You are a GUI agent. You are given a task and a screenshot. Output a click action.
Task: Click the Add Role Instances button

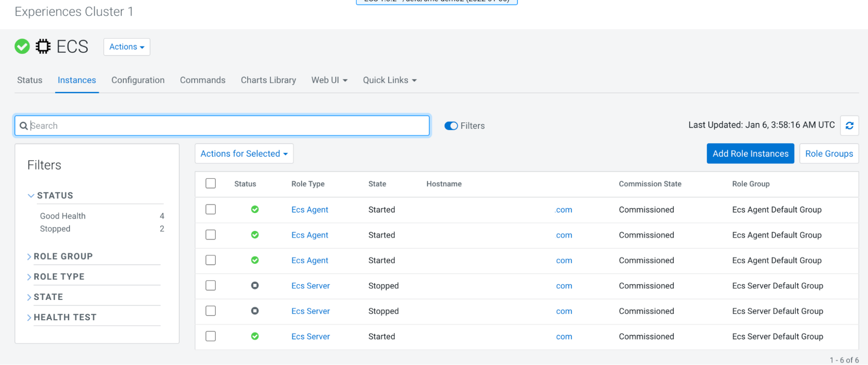(x=750, y=154)
